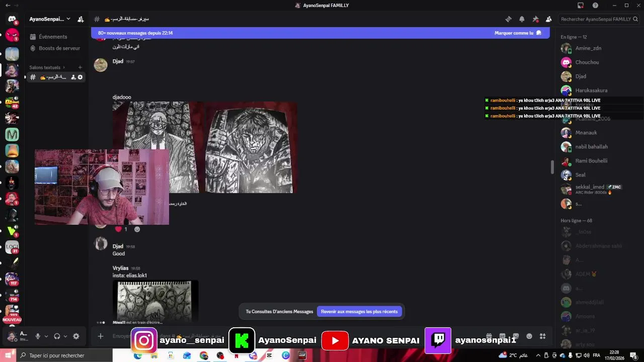Open threads icon in channel header
Screen dimensions: 644x362
[x=508, y=19]
